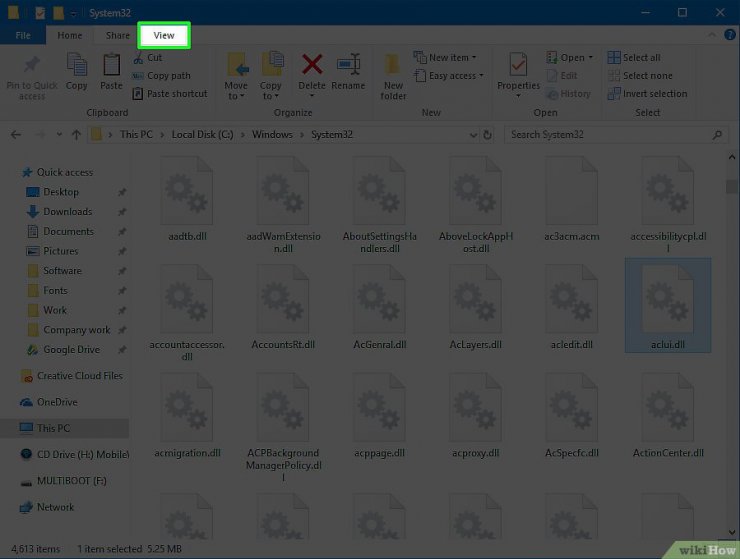
Task: Switch to the Share tab
Action: click(x=118, y=35)
